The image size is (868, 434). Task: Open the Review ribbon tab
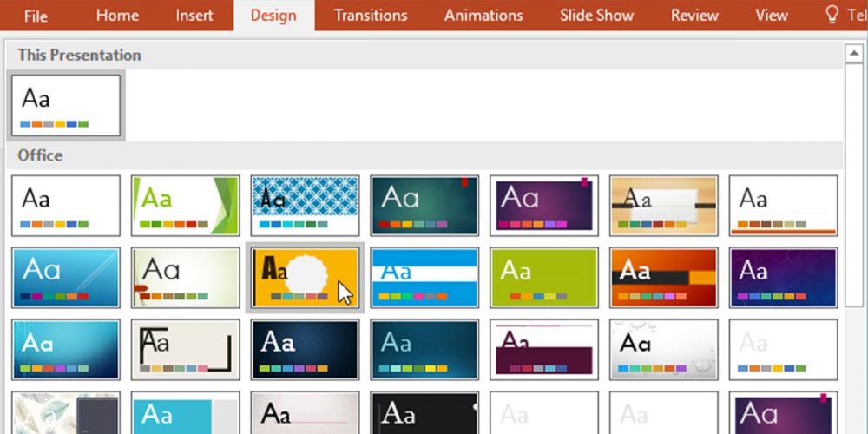694,16
